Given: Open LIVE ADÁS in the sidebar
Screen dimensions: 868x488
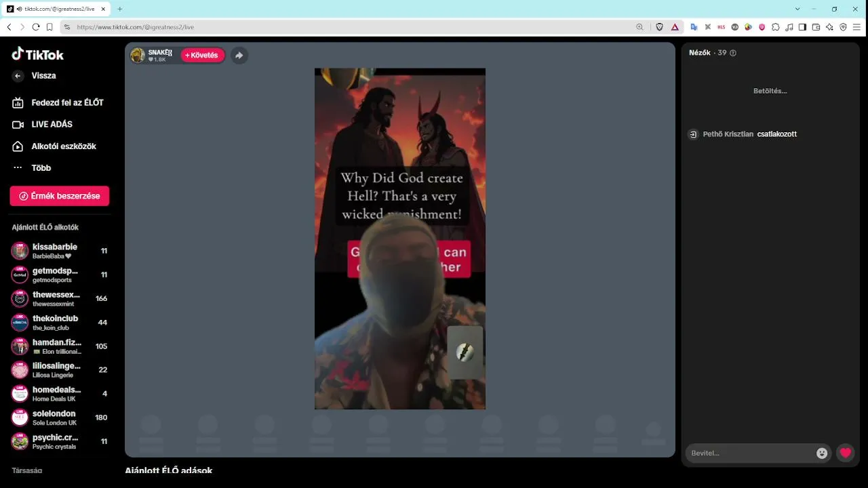Looking at the screenshot, I should [43, 124].
